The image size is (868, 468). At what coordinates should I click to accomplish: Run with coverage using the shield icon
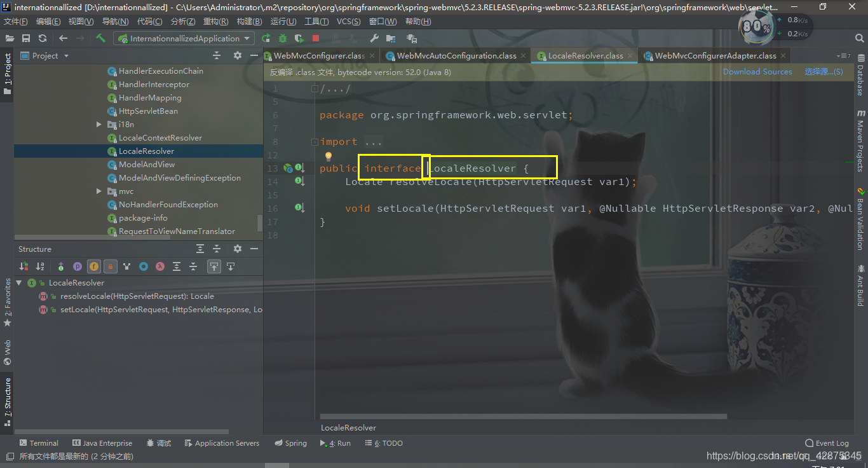tap(299, 38)
